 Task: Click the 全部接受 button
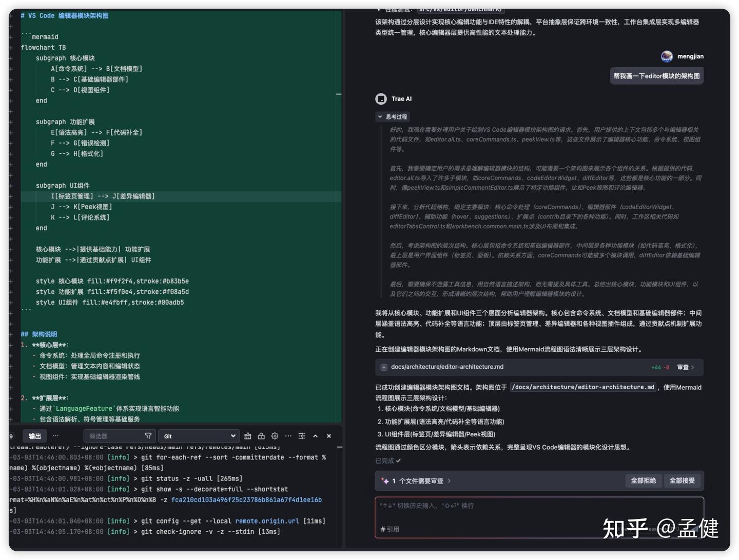(683, 481)
